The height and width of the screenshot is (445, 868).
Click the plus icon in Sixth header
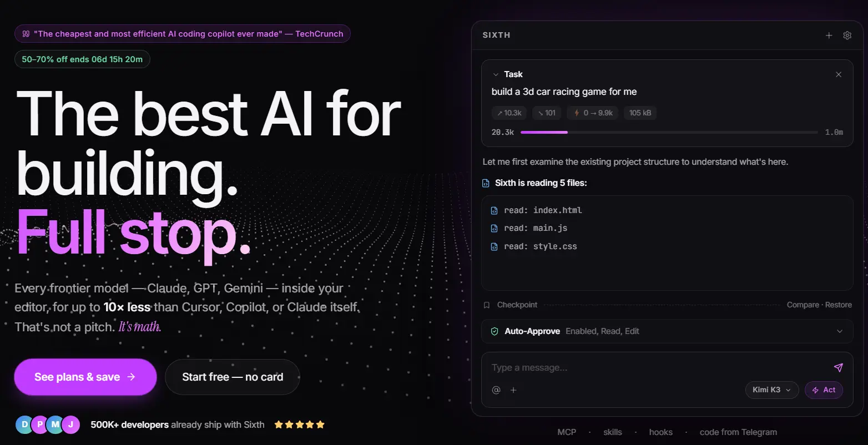point(829,36)
